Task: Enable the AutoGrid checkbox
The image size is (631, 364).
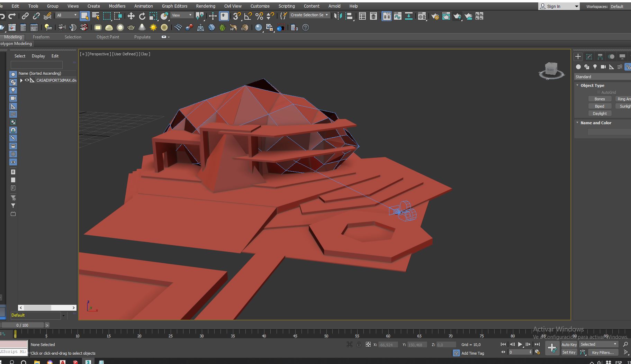Action: [598, 92]
